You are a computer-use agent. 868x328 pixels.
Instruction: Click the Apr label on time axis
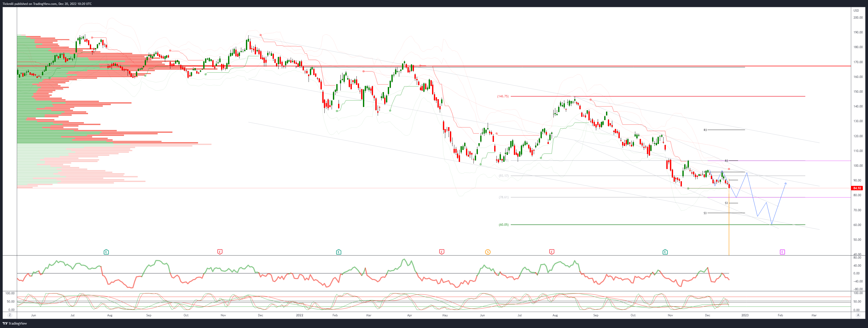[x=409, y=315]
